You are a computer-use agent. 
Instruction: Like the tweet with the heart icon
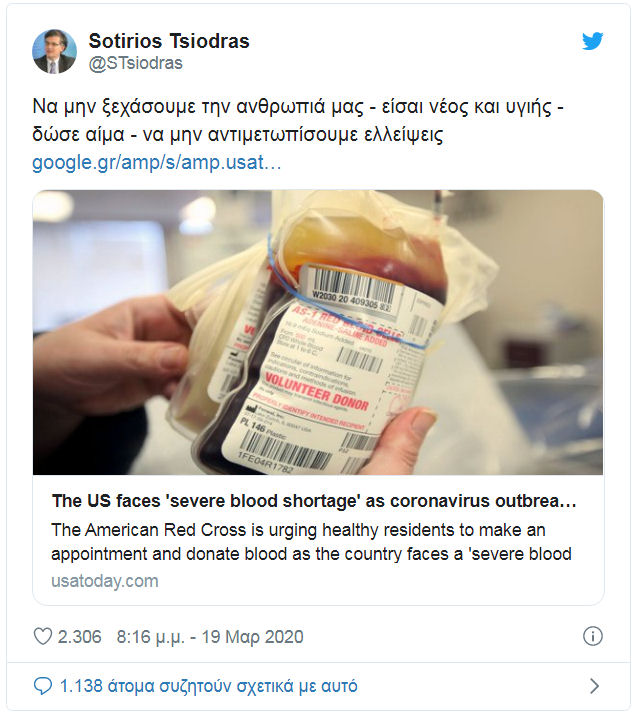click(43, 637)
